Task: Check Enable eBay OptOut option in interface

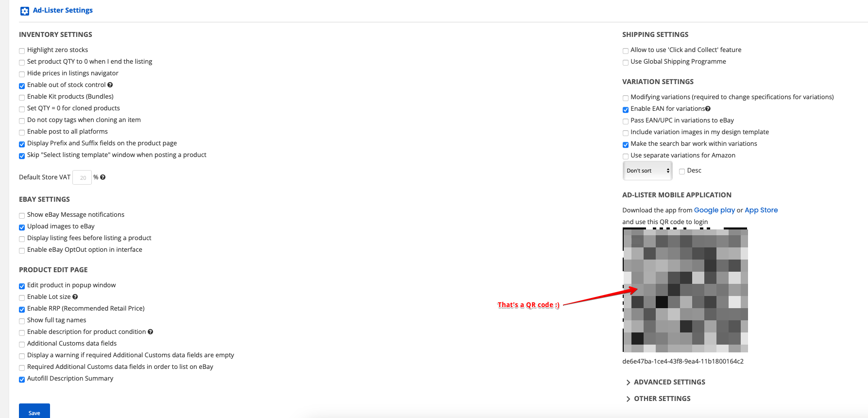Action: 22,250
